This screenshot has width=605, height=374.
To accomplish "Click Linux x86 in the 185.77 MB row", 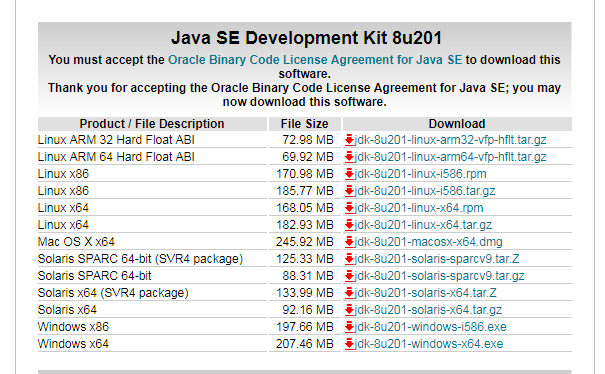I will tap(63, 191).
